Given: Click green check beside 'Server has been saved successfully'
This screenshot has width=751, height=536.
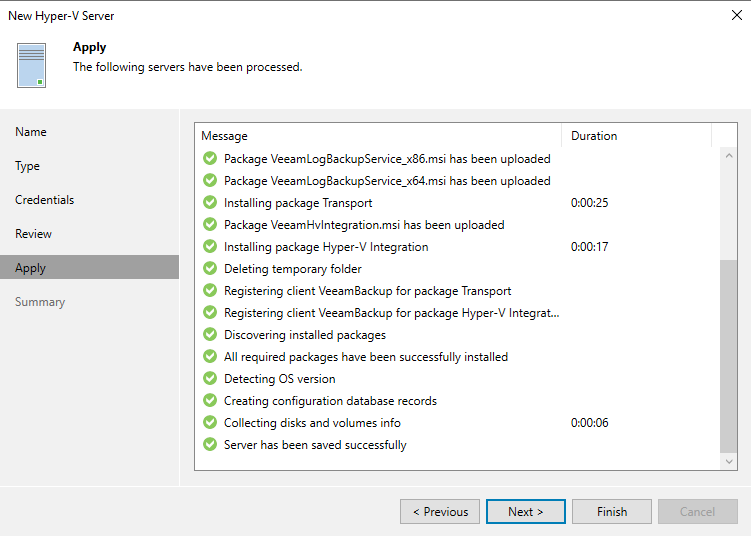Looking at the screenshot, I should tap(210, 445).
